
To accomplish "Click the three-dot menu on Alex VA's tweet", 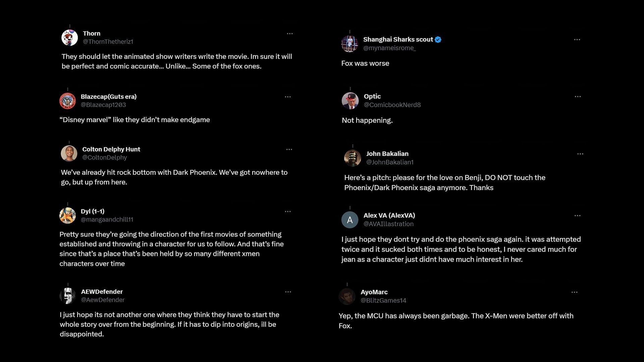I will point(577,216).
